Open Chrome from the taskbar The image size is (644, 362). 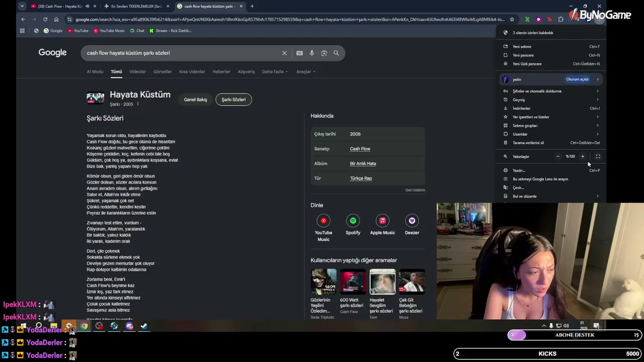(x=84, y=326)
